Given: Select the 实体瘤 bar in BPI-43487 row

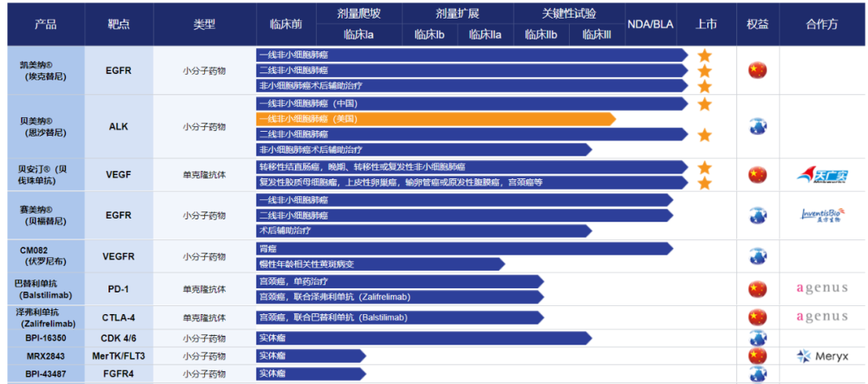Looking at the screenshot, I should tap(311, 374).
